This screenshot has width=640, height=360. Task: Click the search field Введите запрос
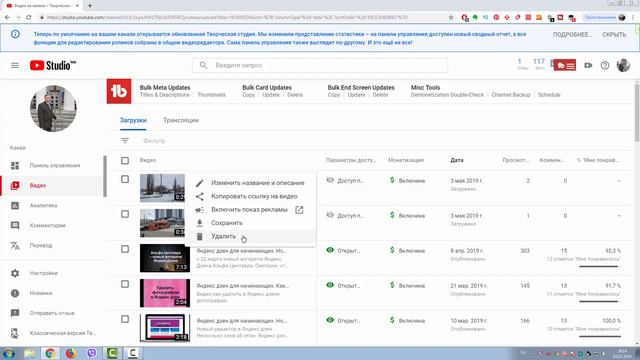pos(320,65)
